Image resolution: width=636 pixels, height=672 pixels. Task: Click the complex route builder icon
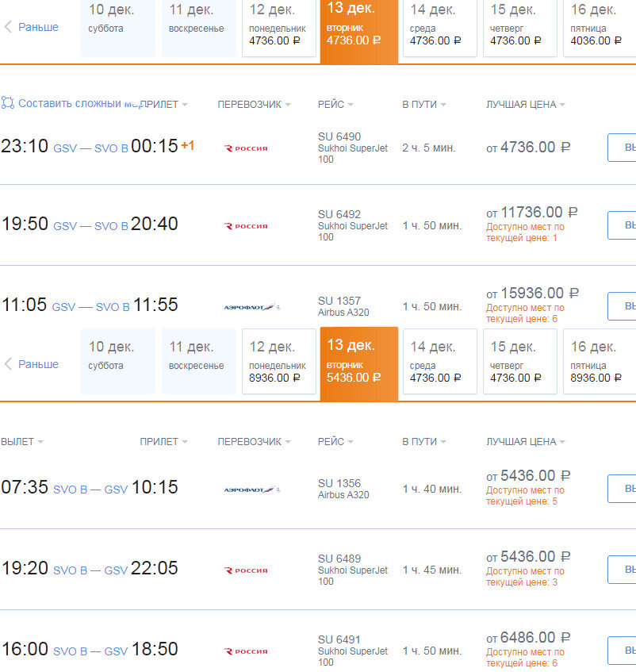point(7,103)
